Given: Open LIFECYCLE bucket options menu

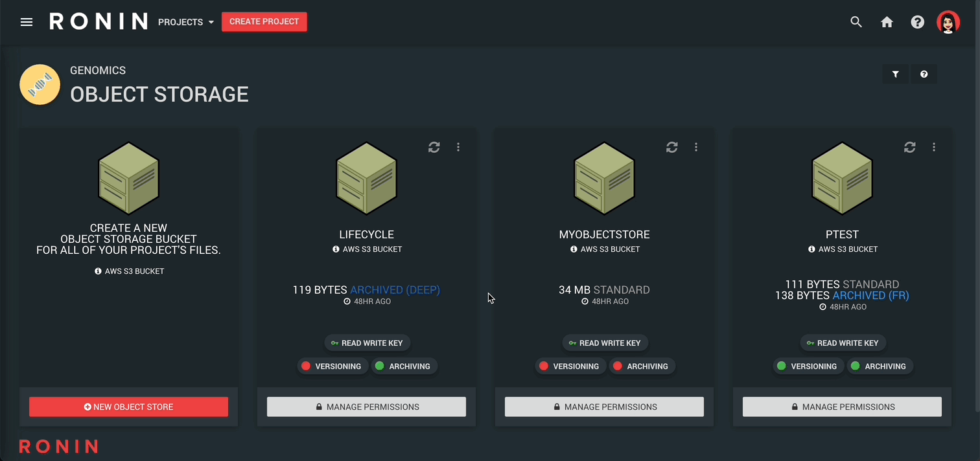Looking at the screenshot, I should (x=458, y=147).
